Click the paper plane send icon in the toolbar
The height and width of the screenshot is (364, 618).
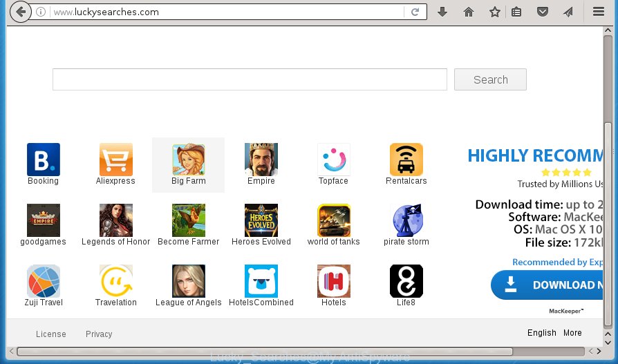tap(568, 12)
